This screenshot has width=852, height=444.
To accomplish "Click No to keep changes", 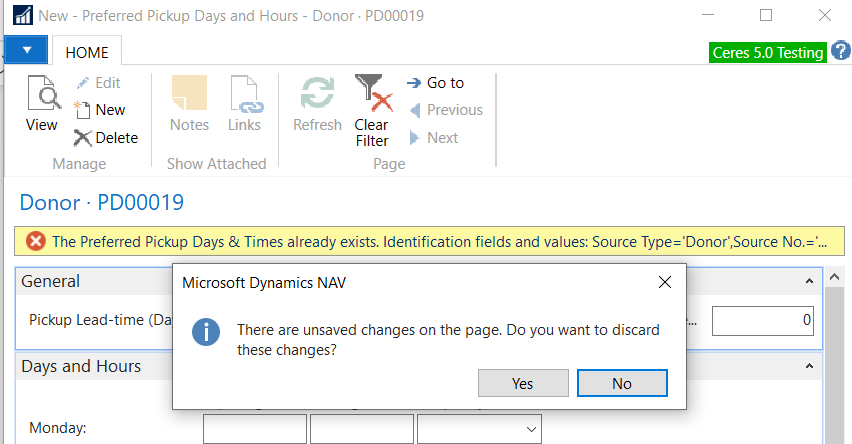I will pyautogui.click(x=621, y=383).
